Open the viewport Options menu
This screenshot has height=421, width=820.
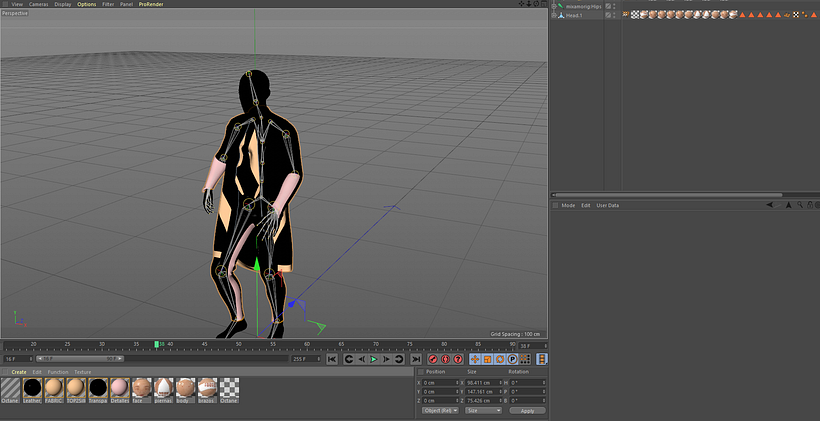coord(87,4)
